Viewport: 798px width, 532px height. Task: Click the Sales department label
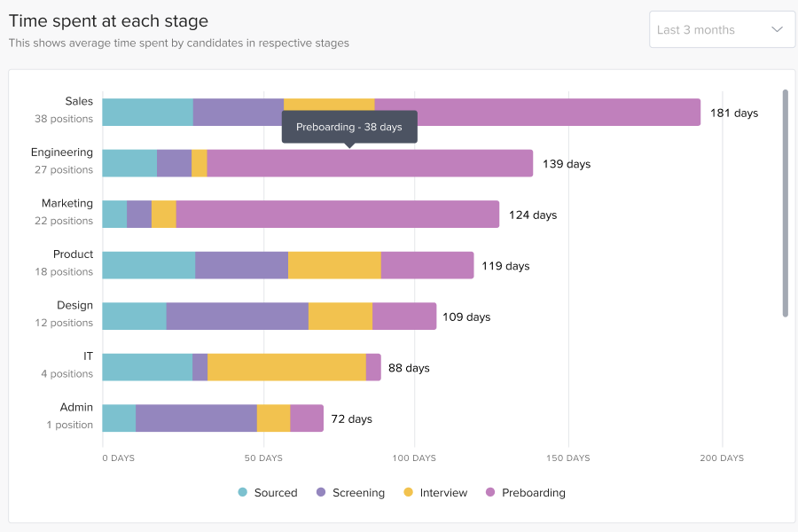pyautogui.click(x=79, y=101)
